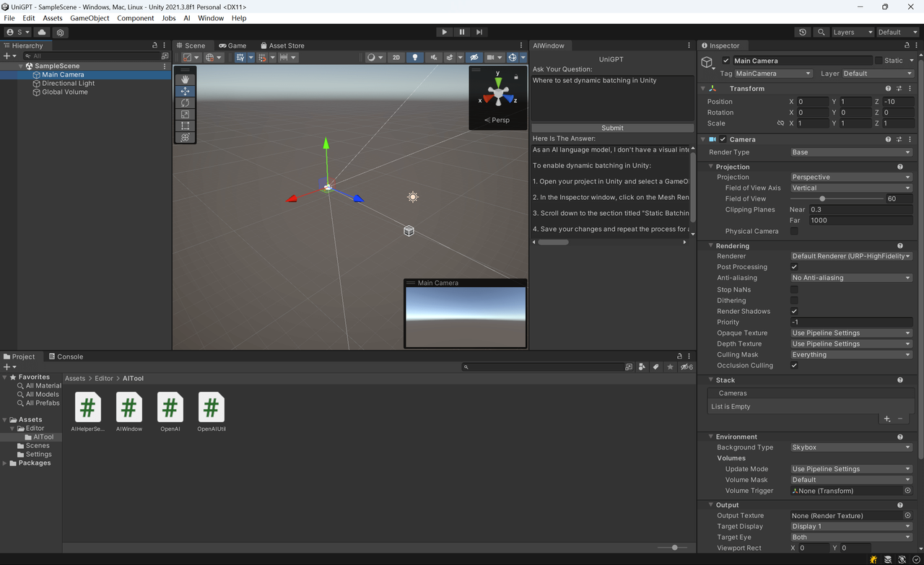
Task: Mute scene view audio
Action: pos(434,57)
